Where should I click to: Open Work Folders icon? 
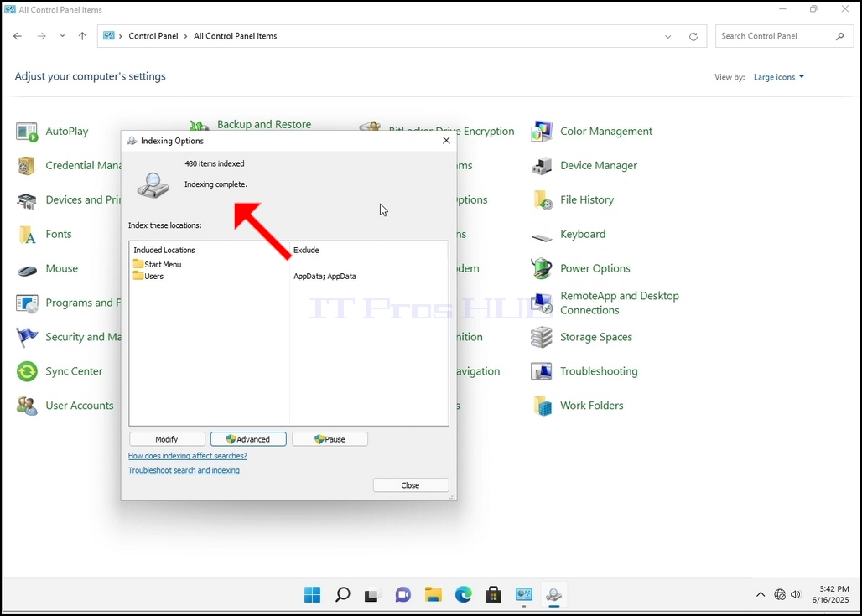coord(542,406)
